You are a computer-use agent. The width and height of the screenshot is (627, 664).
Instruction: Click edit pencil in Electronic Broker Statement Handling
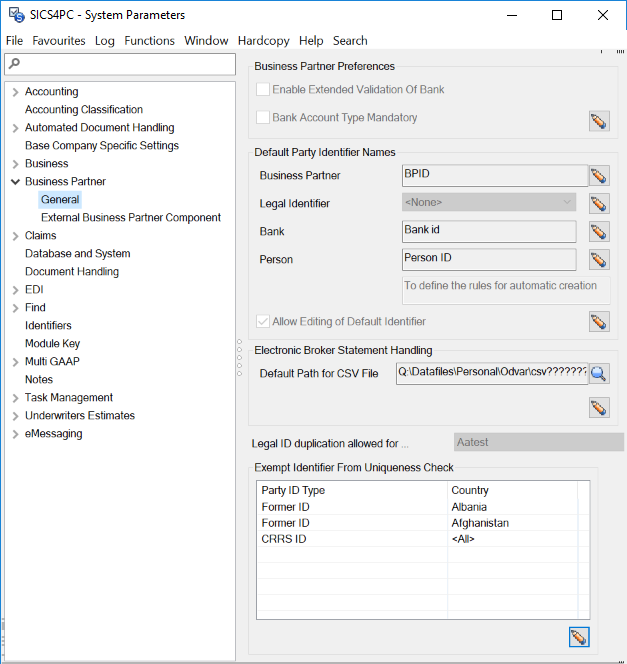(599, 407)
